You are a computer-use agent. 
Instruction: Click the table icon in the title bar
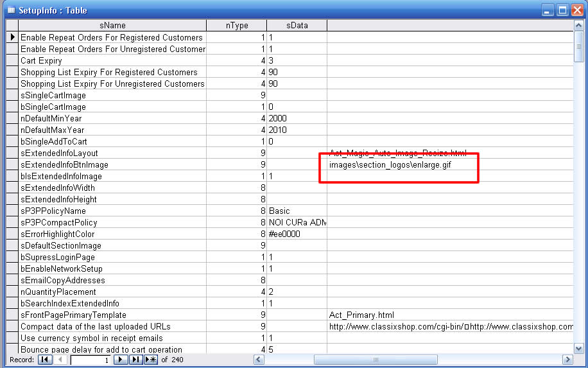[x=11, y=10]
